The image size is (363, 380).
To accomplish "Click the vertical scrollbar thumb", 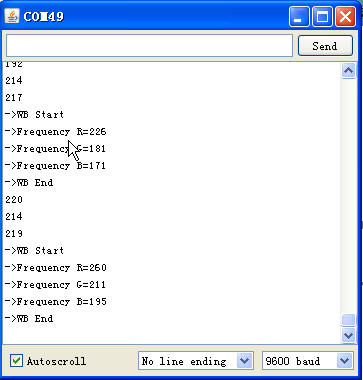I will pyautogui.click(x=348, y=320).
